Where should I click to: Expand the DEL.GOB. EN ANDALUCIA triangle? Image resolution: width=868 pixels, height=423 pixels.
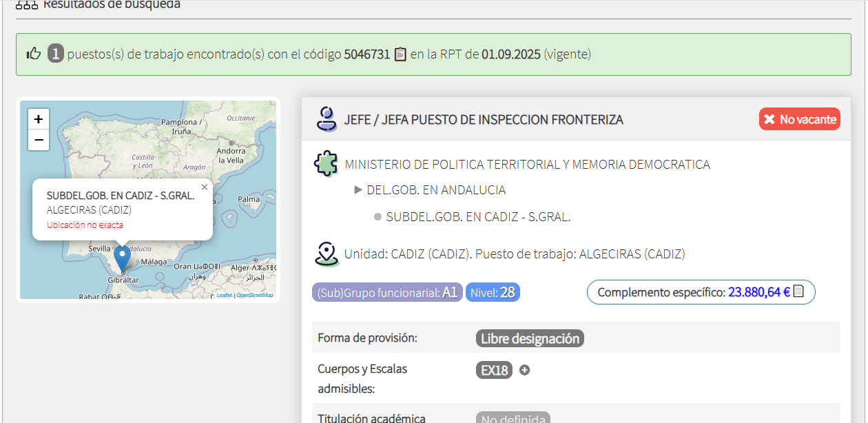point(358,190)
